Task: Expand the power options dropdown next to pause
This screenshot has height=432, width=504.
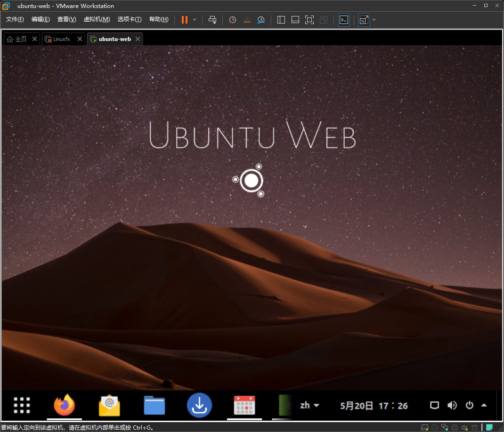Action: tap(195, 20)
